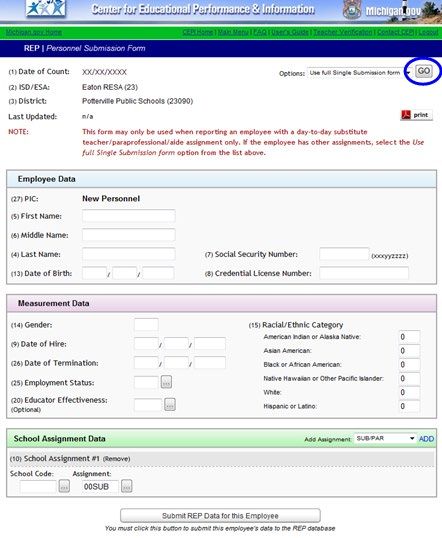The image size is (442, 538).
Task: Click the Michigan.gov seal logo
Action: (x=351, y=10)
